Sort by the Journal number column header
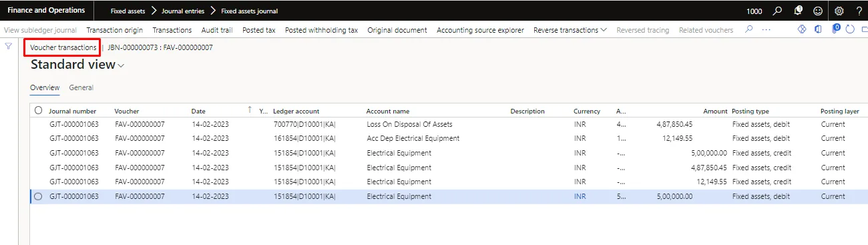 (73, 111)
